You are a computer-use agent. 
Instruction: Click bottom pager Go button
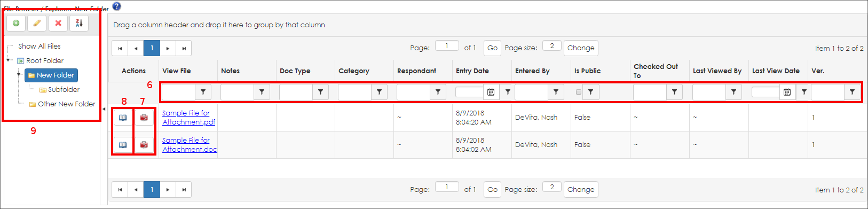(492, 189)
